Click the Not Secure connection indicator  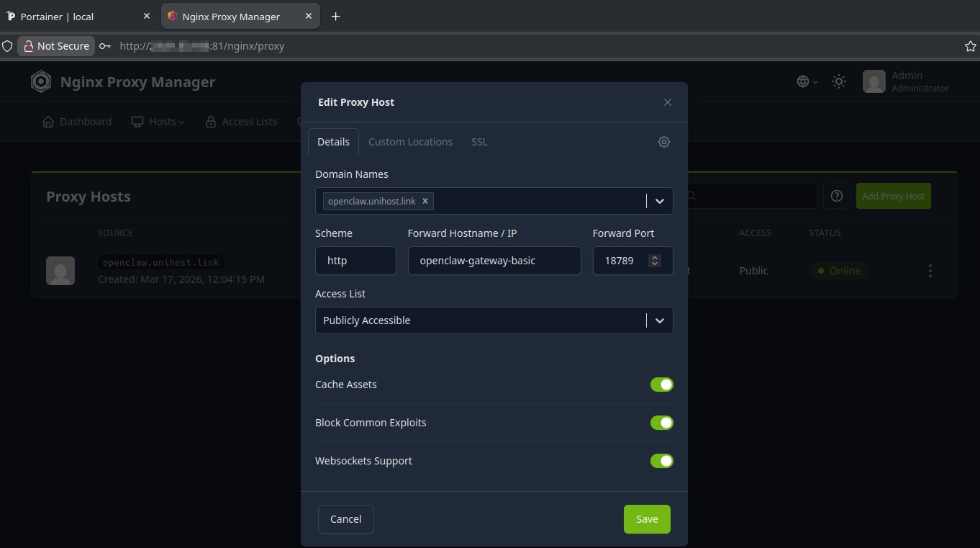tap(56, 46)
